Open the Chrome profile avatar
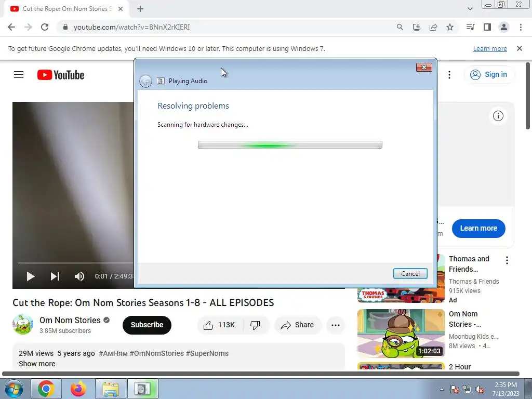532x399 pixels. pyautogui.click(x=504, y=27)
